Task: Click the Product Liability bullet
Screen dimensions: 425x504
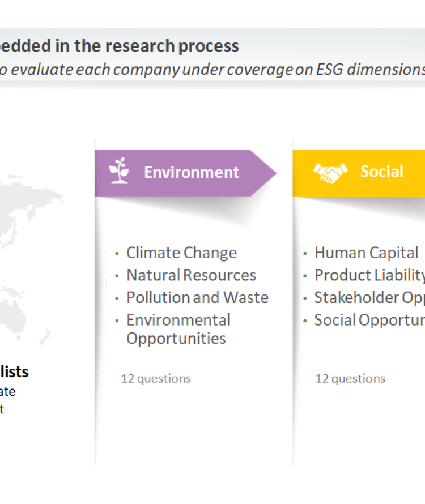Action: pyautogui.click(x=369, y=275)
